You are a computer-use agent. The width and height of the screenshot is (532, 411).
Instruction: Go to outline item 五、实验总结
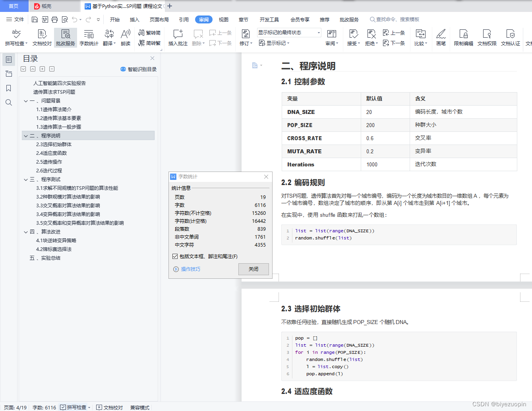[x=45, y=258]
